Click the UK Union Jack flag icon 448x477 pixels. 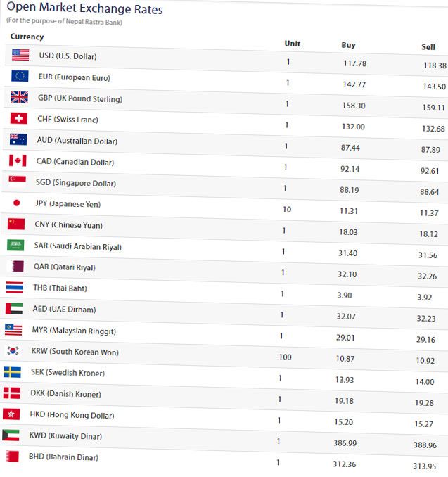pyautogui.click(x=19, y=97)
